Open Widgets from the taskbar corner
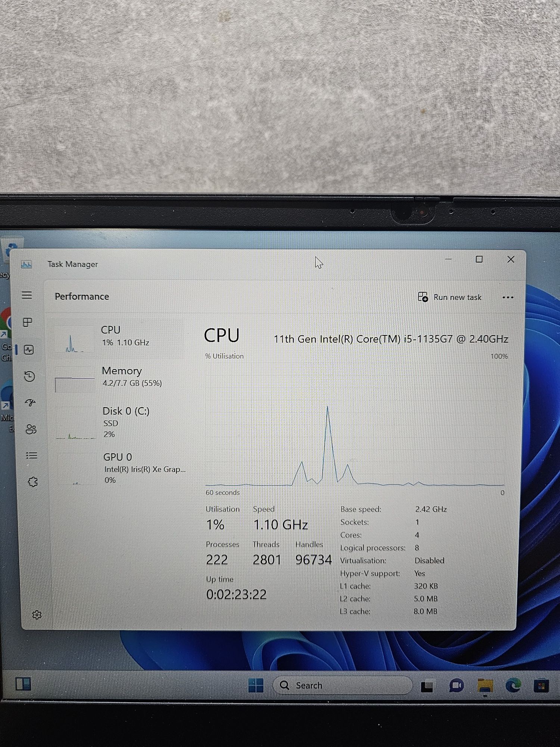The width and height of the screenshot is (560, 747). click(23, 684)
